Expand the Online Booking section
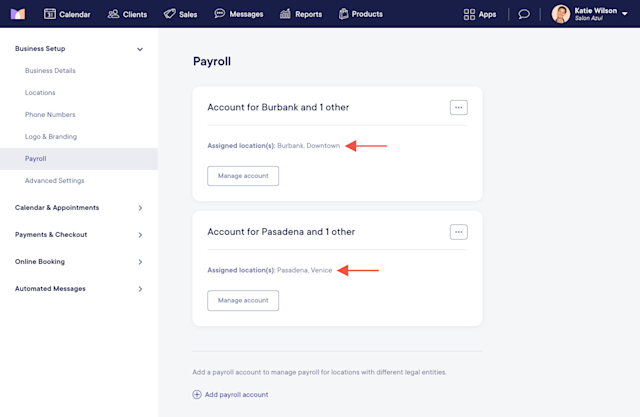The width and height of the screenshot is (640, 417). click(x=140, y=262)
